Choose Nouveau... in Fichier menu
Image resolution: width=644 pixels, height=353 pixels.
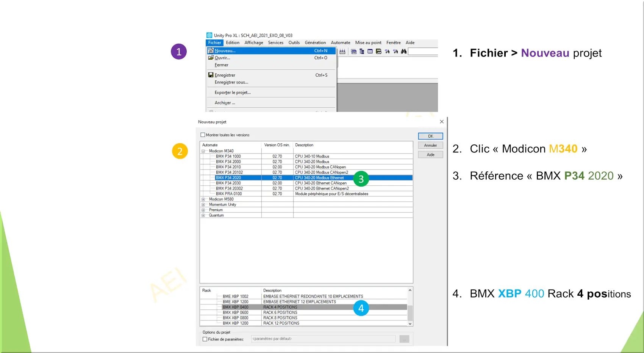pos(271,50)
